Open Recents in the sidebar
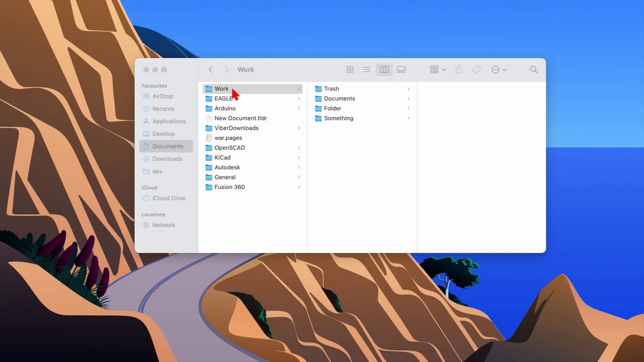The width and height of the screenshot is (644, 362). point(166,109)
